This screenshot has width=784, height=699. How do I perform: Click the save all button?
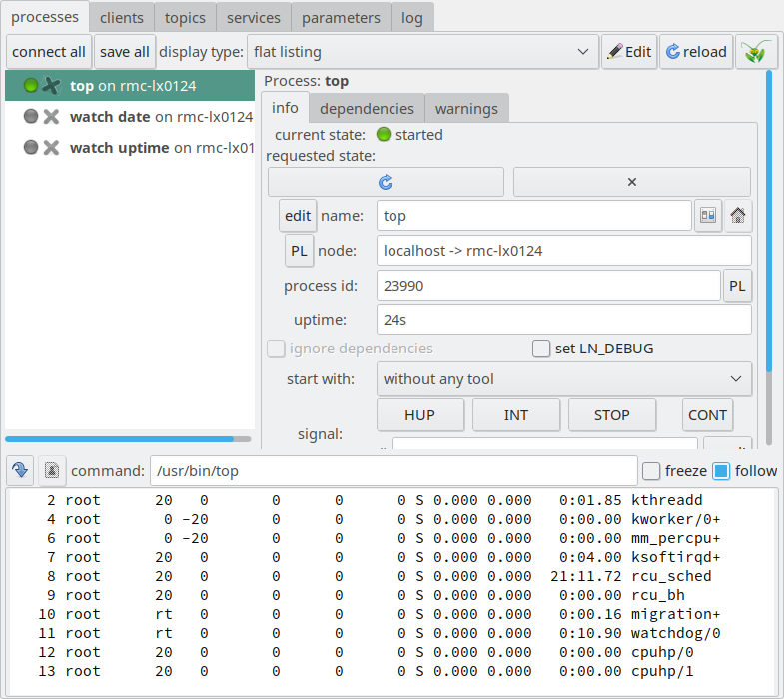pos(125,52)
